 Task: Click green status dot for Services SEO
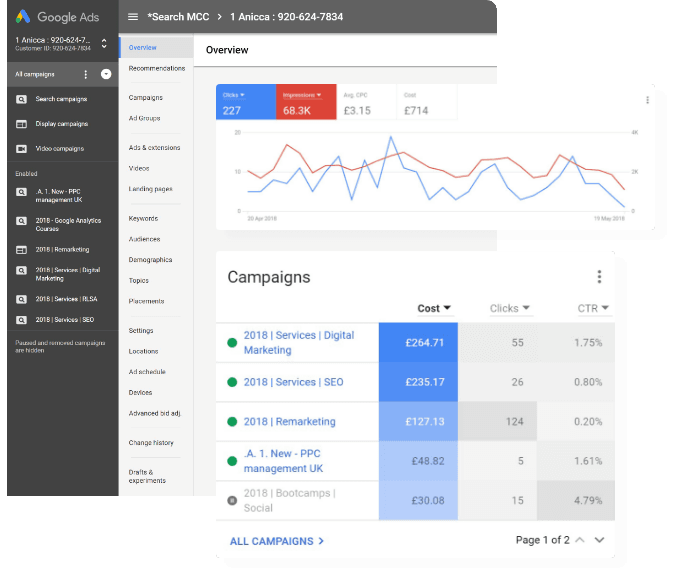click(x=232, y=382)
